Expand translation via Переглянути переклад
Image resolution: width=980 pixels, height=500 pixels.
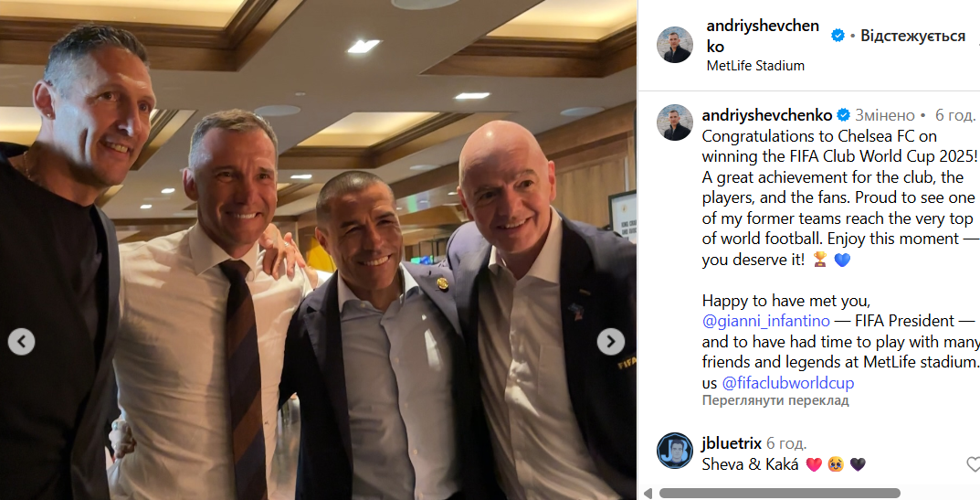[775, 400]
